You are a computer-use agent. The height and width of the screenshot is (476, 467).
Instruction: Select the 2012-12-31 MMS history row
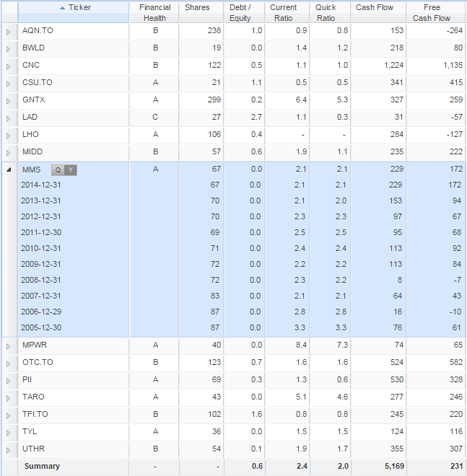(x=242, y=217)
